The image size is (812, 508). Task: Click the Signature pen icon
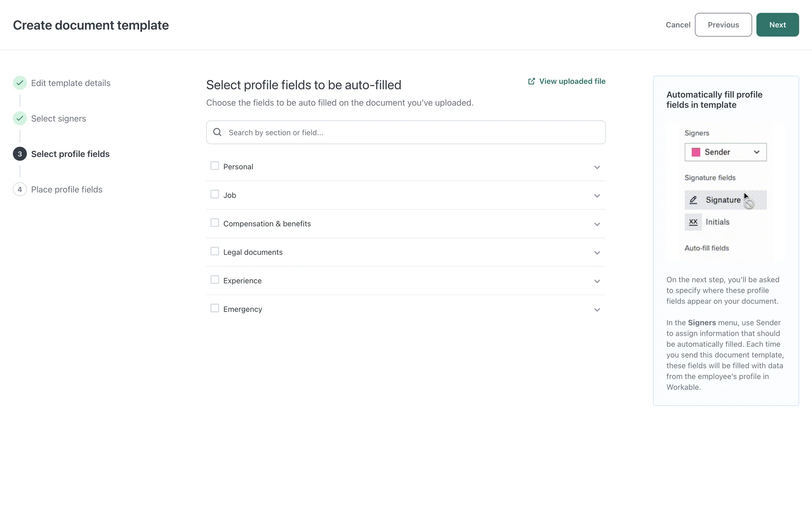point(693,200)
